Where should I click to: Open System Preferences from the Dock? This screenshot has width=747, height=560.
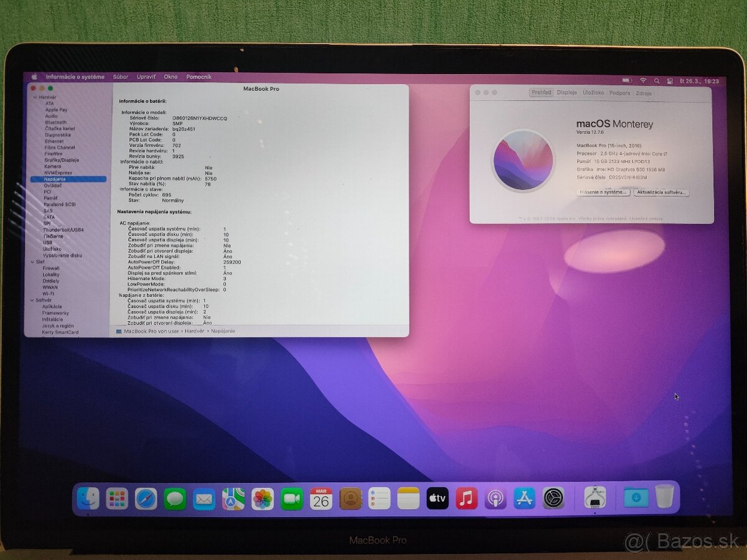[553, 498]
